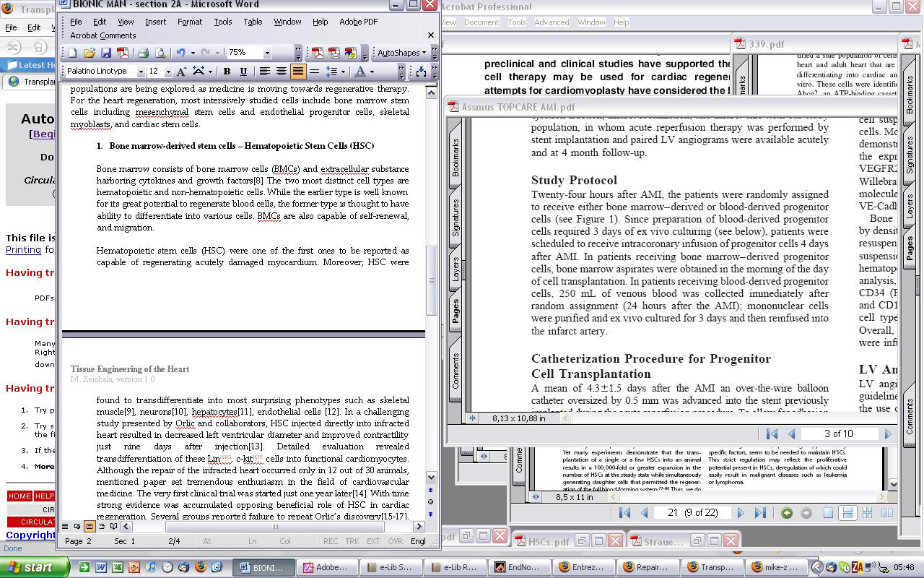Click Convert to Adobe PDF icon
This screenshot has width=924, height=578.
317,53
